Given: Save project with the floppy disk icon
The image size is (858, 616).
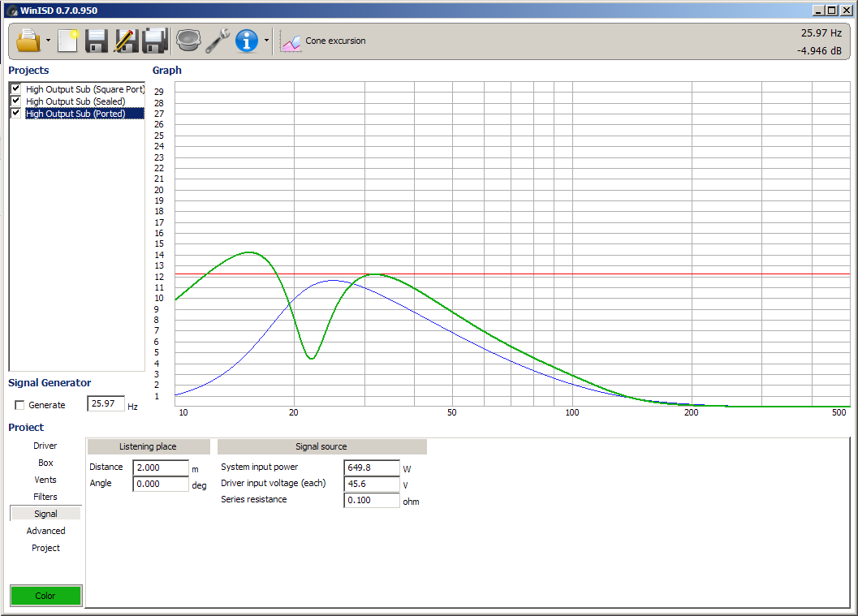Looking at the screenshot, I should click(x=97, y=41).
